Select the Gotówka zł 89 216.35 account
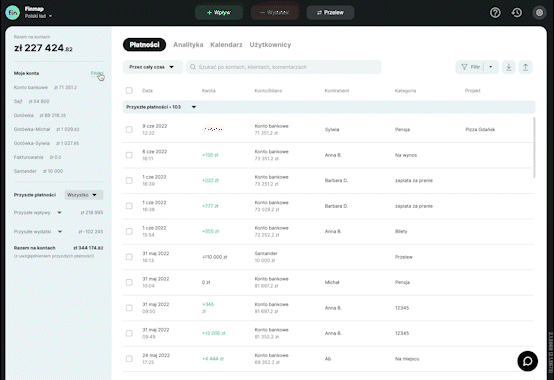Image resolution: width=554 pixels, height=380 pixels. (40, 115)
